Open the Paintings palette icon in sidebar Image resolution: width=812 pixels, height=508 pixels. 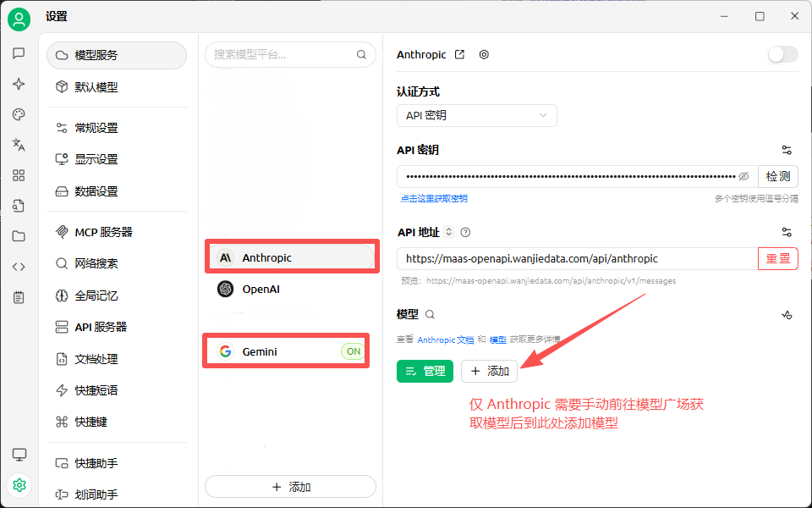[x=19, y=114]
